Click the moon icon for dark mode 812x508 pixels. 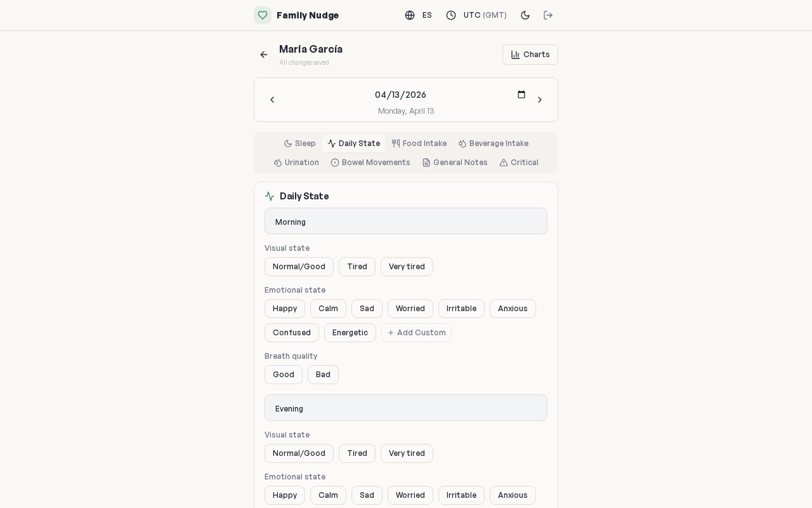[x=525, y=15]
